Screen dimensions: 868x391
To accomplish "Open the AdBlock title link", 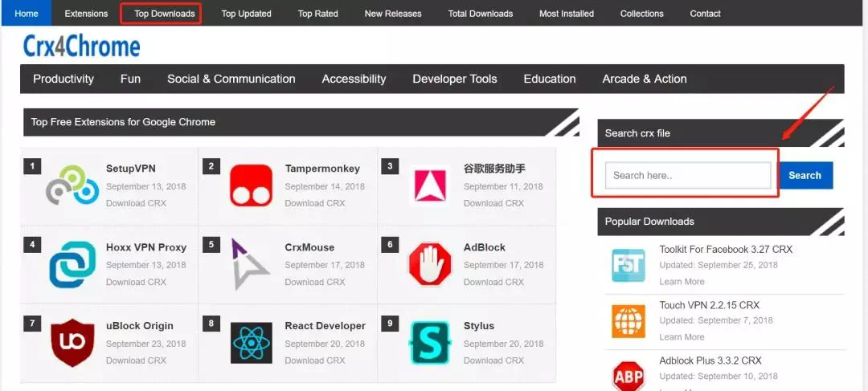I will pos(485,247).
